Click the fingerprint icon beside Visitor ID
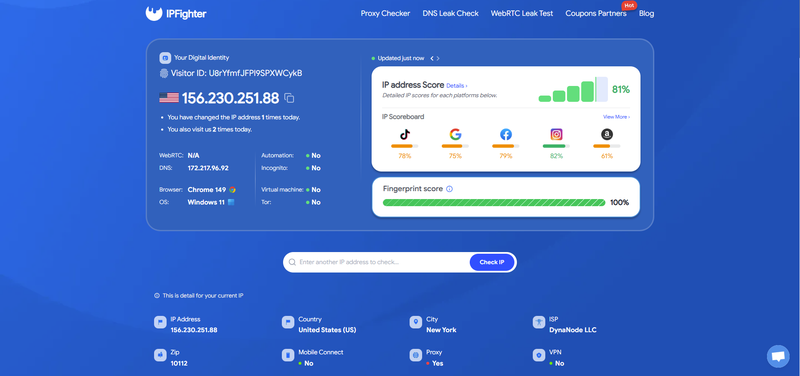 pyautogui.click(x=164, y=73)
